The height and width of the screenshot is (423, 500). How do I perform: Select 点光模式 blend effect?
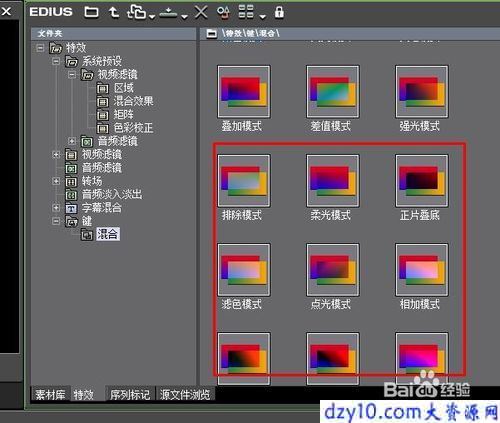(333, 270)
